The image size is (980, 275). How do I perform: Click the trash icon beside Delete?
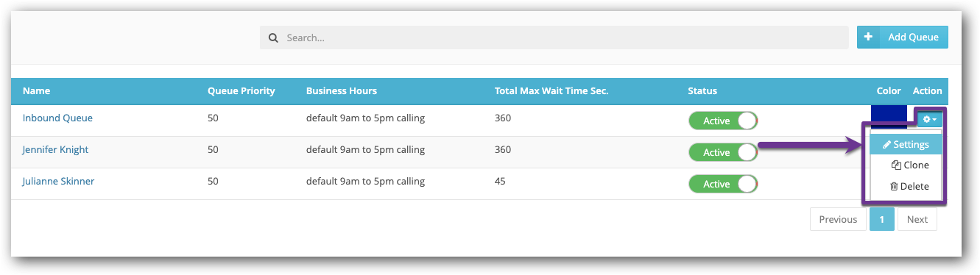coord(894,187)
